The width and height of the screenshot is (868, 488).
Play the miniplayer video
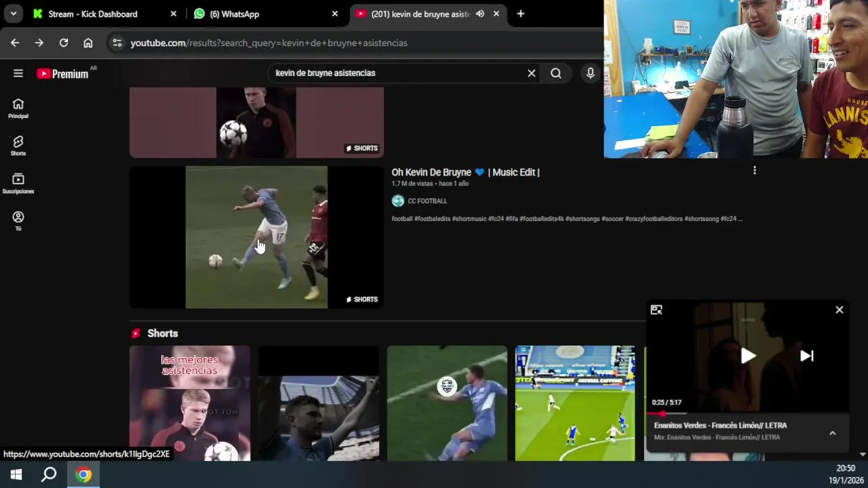748,356
